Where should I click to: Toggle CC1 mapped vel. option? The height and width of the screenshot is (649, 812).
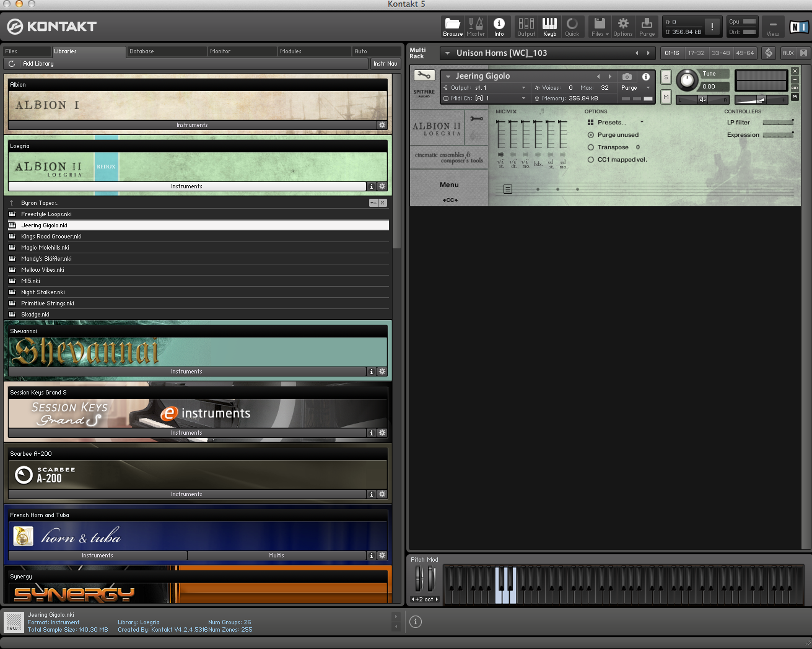(591, 160)
